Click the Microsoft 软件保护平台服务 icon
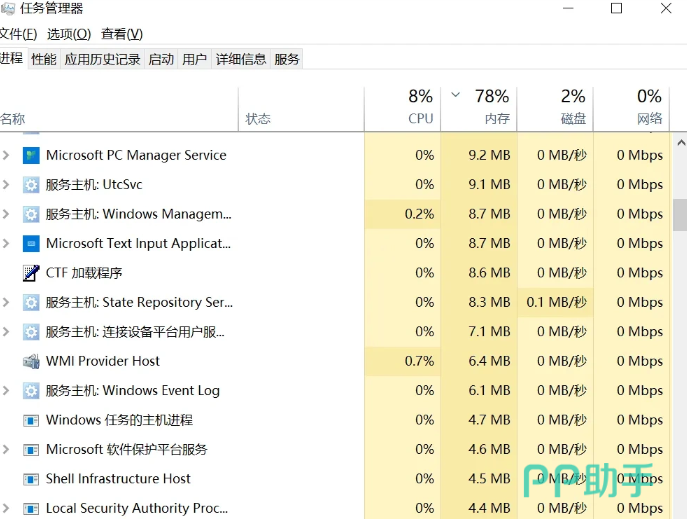687x519 pixels. (31, 450)
